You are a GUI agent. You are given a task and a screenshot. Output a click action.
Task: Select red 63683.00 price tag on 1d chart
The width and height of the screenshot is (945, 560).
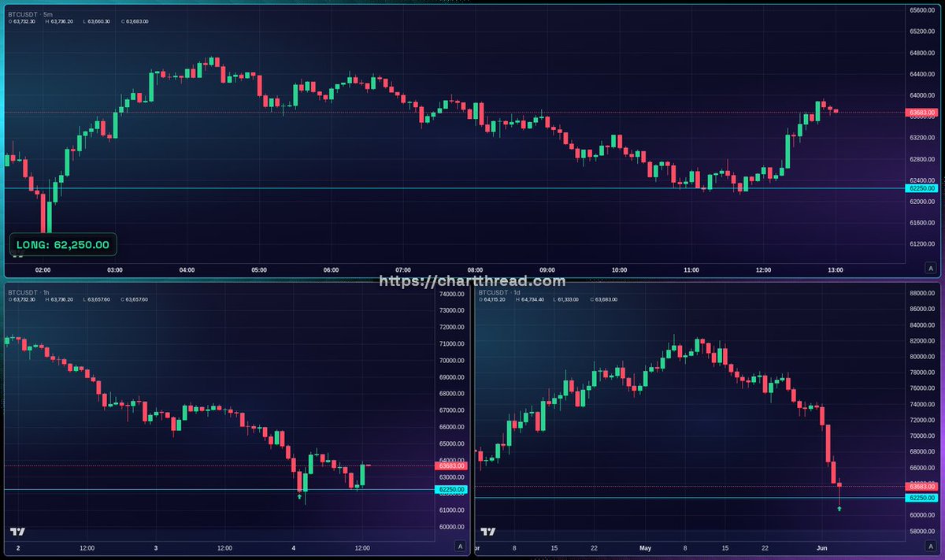pos(923,486)
